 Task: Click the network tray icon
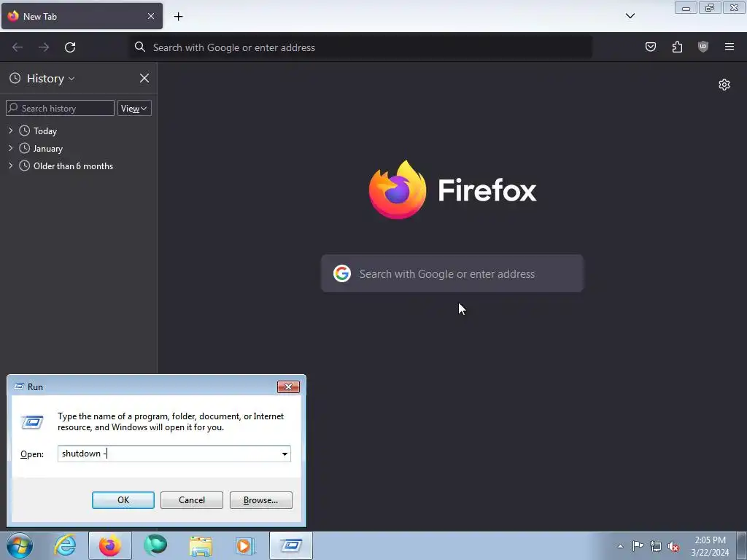656,546
